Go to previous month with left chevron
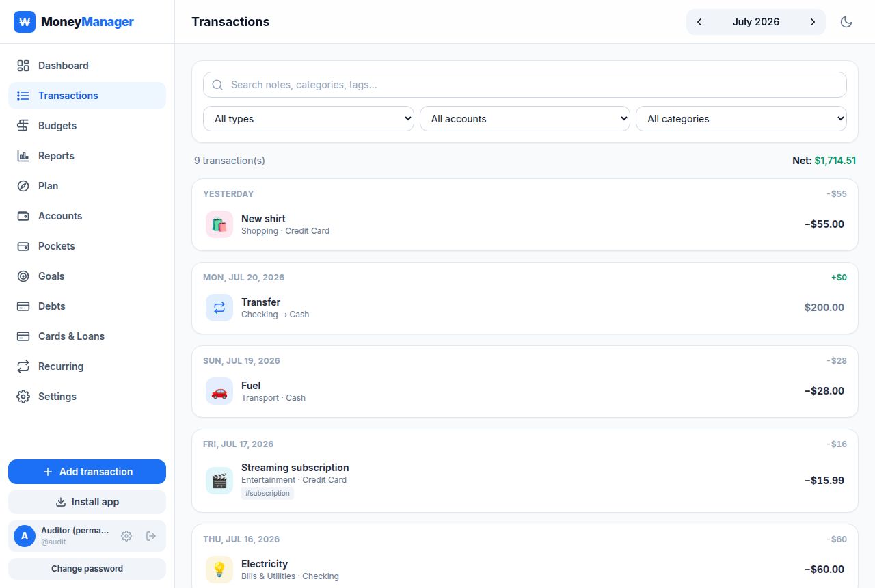 click(699, 22)
